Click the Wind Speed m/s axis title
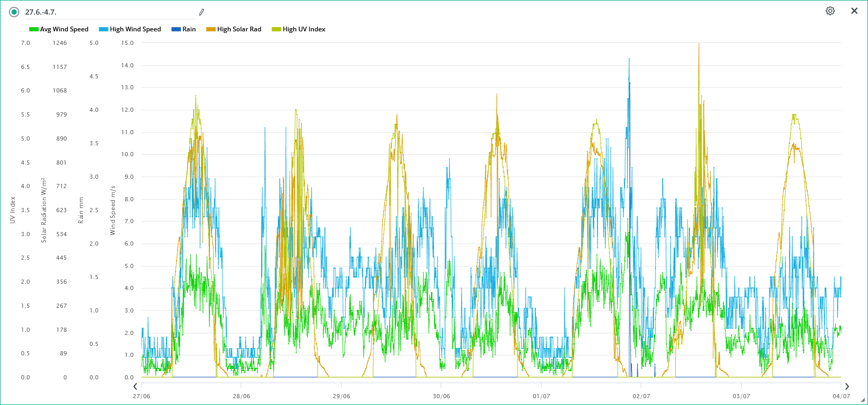 pos(112,210)
